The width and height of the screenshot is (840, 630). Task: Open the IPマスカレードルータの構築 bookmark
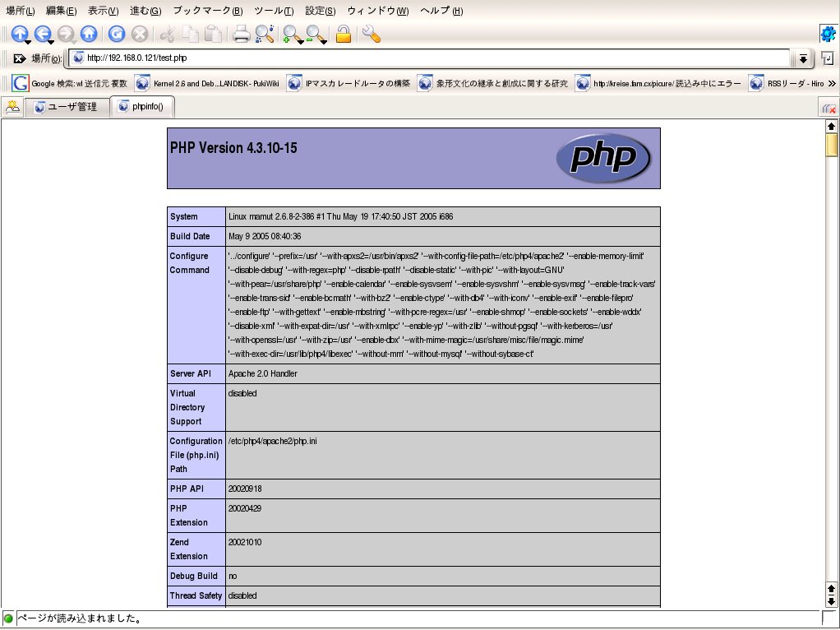(x=348, y=83)
